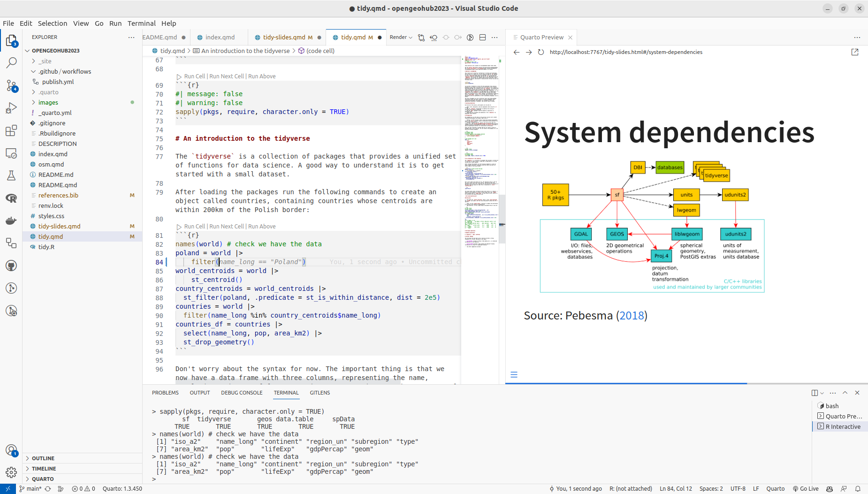Image resolution: width=868 pixels, height=494 pixels.
Task: Open the GitHub view in activity bar
Action: coord(11,266)
